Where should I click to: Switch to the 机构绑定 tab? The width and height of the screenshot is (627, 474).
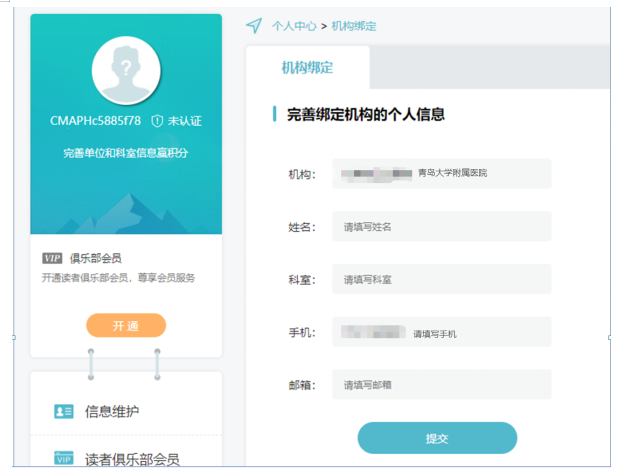tap(307, 68)
